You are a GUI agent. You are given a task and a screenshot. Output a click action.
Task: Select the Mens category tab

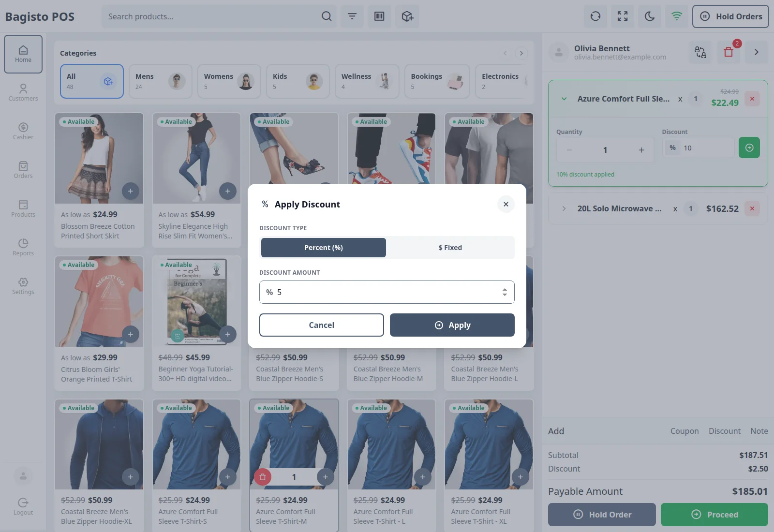click(x=161, y=81)
